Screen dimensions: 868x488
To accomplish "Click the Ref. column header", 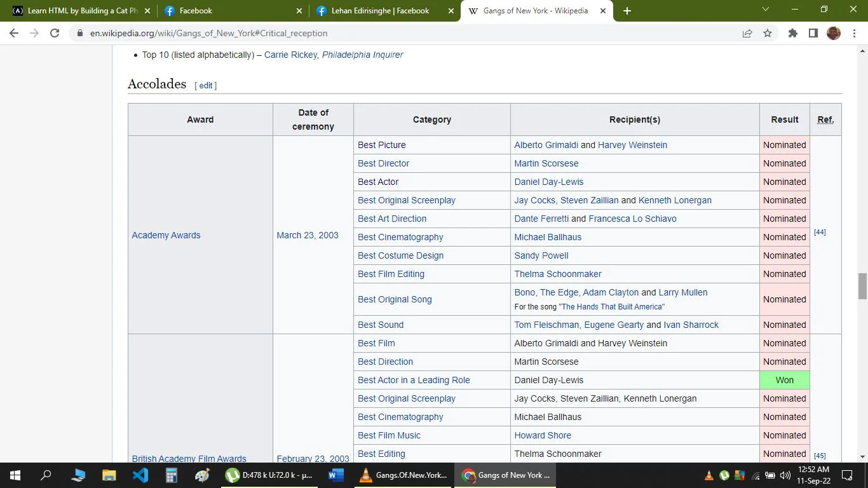I will (x=825, y=119).
